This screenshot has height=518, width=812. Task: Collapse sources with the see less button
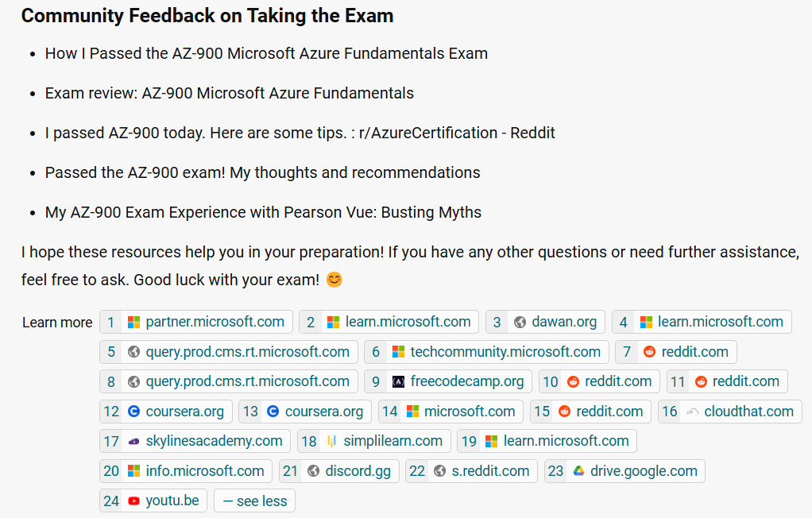click(x=254, y=501)
